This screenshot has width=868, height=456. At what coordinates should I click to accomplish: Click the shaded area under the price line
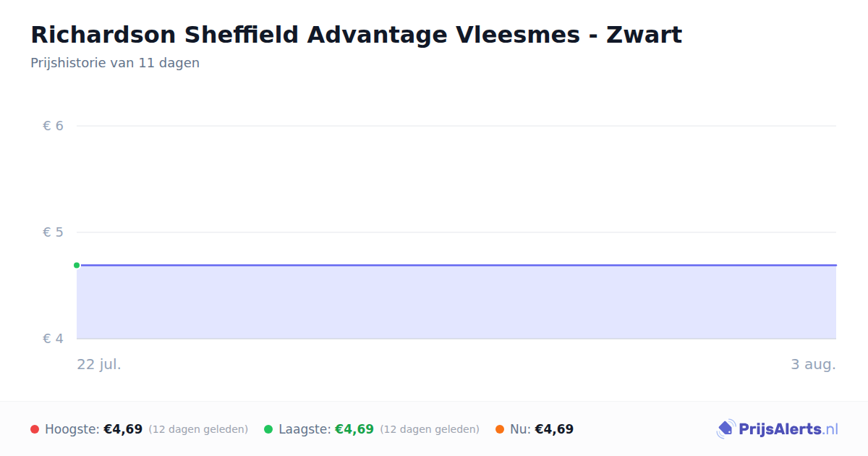(456, 303)
